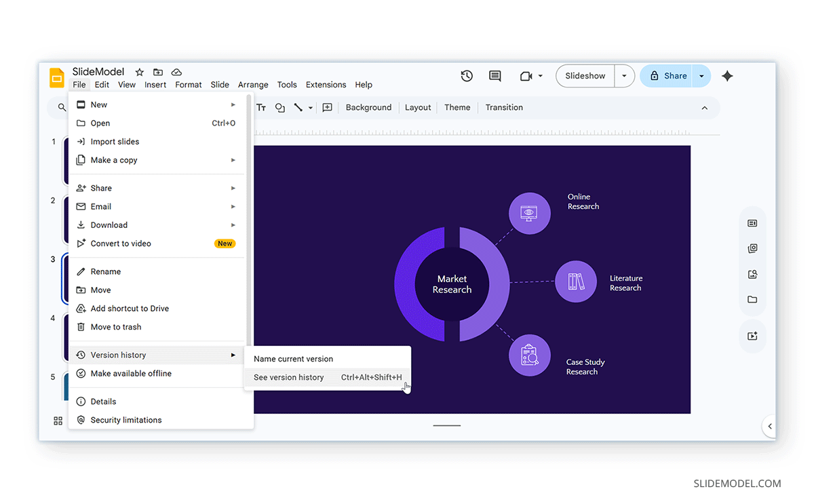
Task: Choose Import slides from File menu
Action: (x=157, y=142)
